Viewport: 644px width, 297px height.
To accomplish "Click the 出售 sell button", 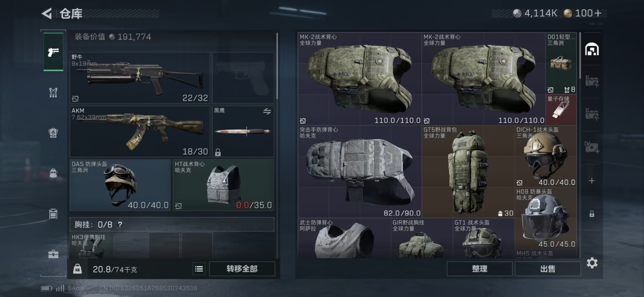I will pos(548,269).
